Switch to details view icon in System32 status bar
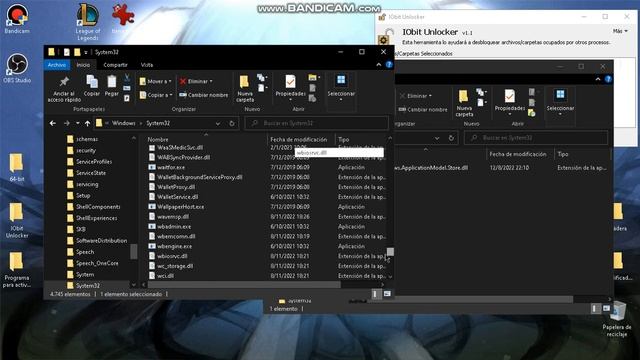640x360 pixels. (x=375, y=294)
